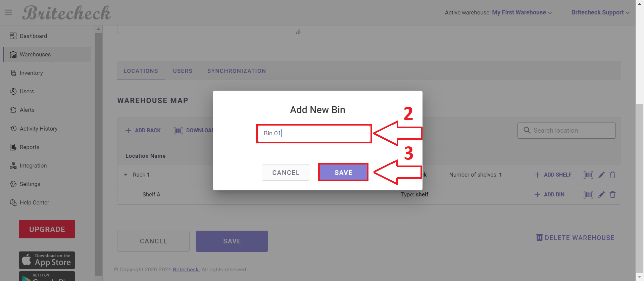Switch to the Synchronization tab
This screenshot has width=644, height=281.
[237, 71]
